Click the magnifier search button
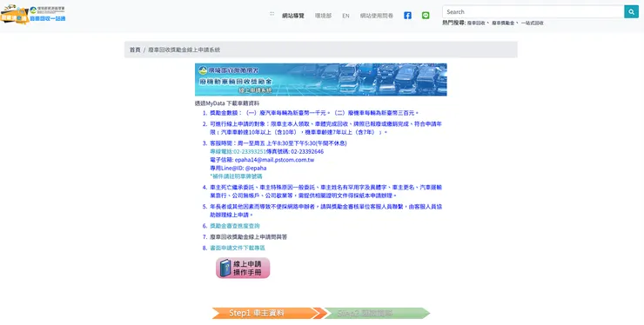Viewport: 644px width, 325px height. coord(631,12)
